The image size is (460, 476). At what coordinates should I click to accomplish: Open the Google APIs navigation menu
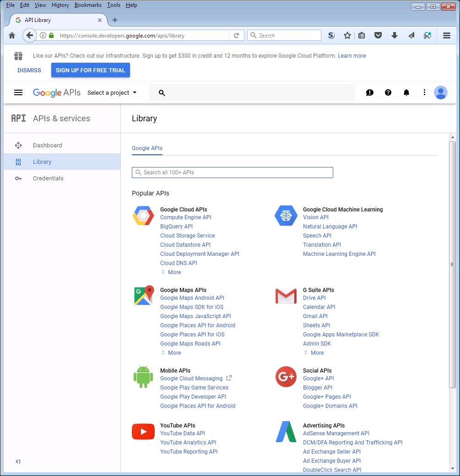click(18, 92)
